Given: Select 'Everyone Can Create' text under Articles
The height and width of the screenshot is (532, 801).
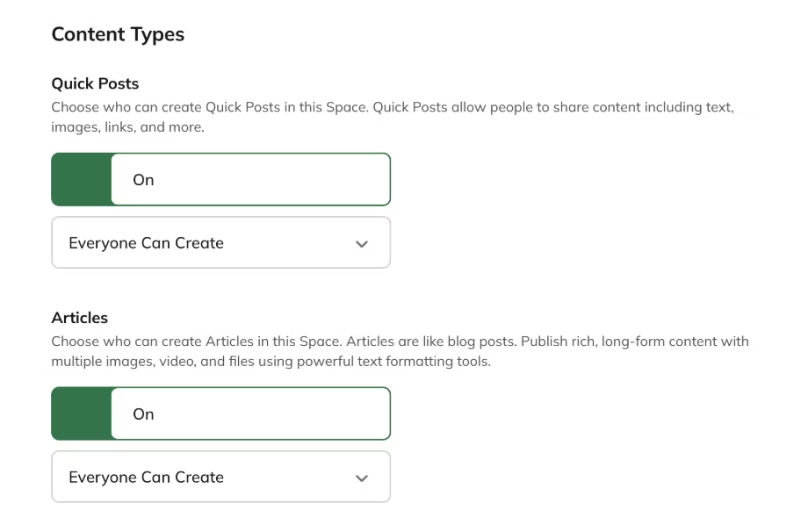Looking at the screenshot, I should point(146,478).
